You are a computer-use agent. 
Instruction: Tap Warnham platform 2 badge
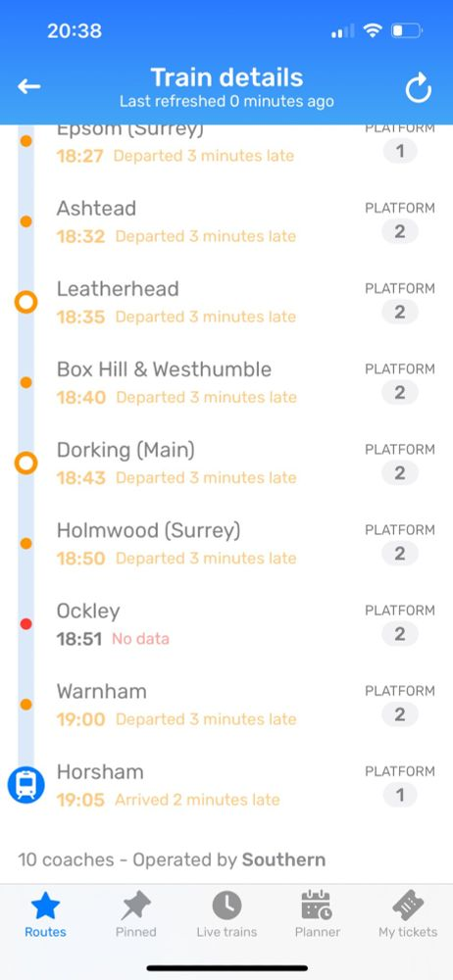pos(400,714)
